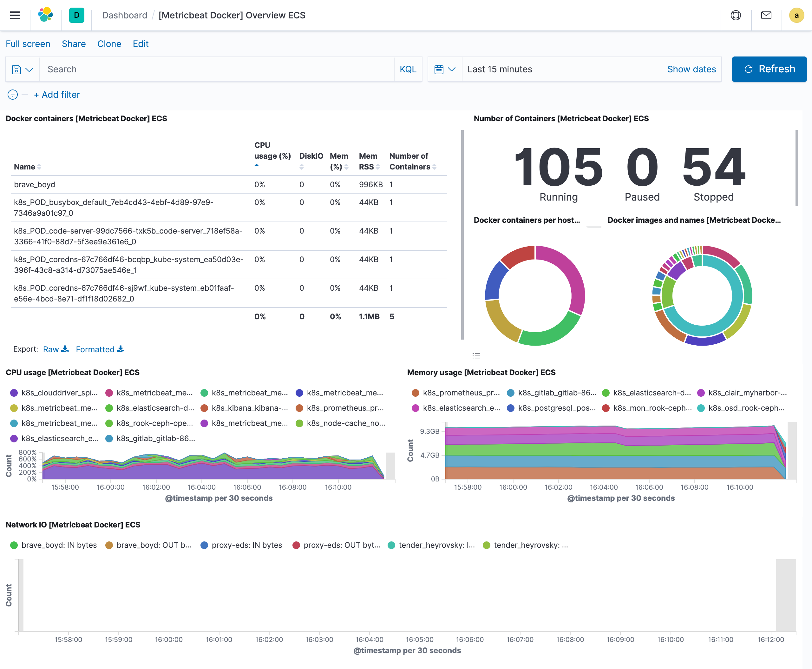Click the k8s_POD_busybox_default container name
Screen dimensions: 812x669
click(x=114, y=208)
